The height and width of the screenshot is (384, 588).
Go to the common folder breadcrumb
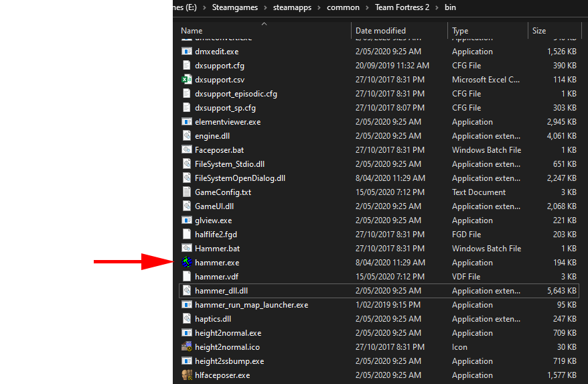click(x=343, y=7)
